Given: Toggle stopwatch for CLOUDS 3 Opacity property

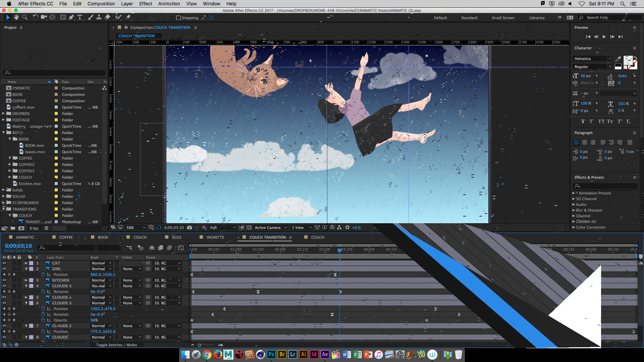Looking at the screenshot, I should click(43, 320).
